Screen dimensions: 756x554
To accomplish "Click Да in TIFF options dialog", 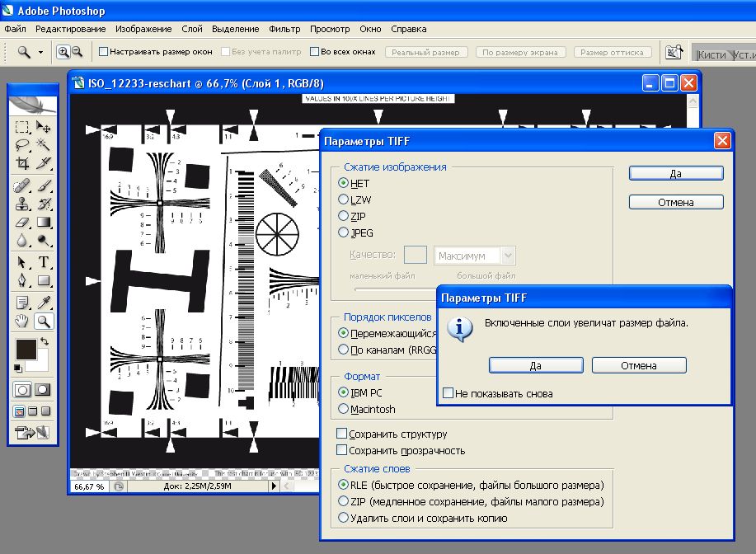I will [676, 174].
